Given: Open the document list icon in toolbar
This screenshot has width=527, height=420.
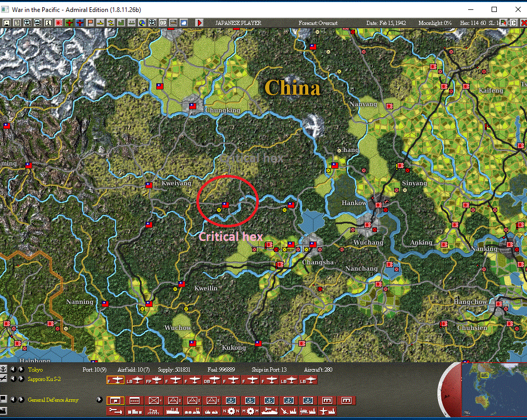Looking at the screenshot, I should point(17,23).
